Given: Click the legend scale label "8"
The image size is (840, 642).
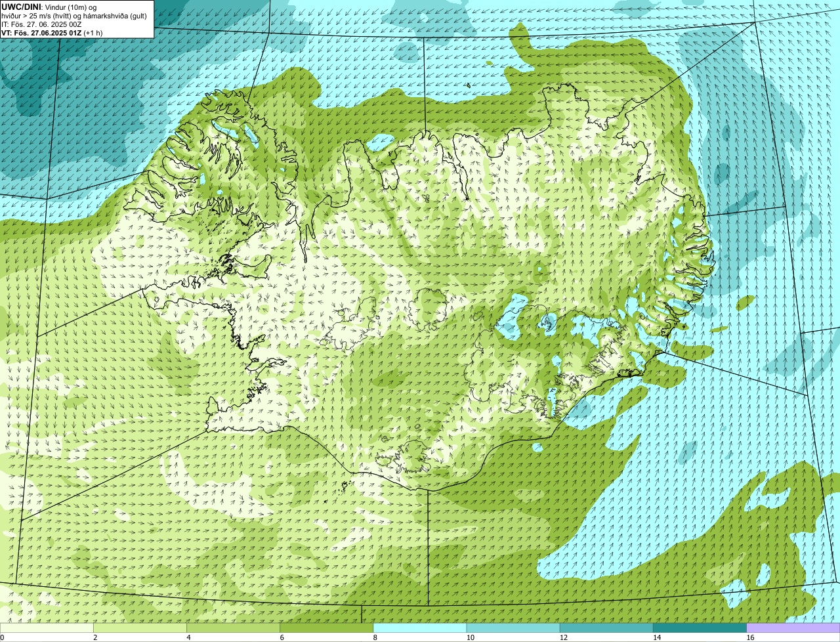Looking at the screenshot, I should point(375,637).
